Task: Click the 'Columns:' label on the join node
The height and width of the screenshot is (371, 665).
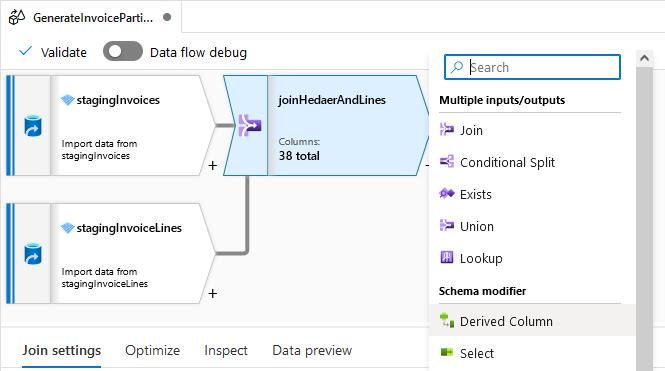Action: click(x=299, y=142)
